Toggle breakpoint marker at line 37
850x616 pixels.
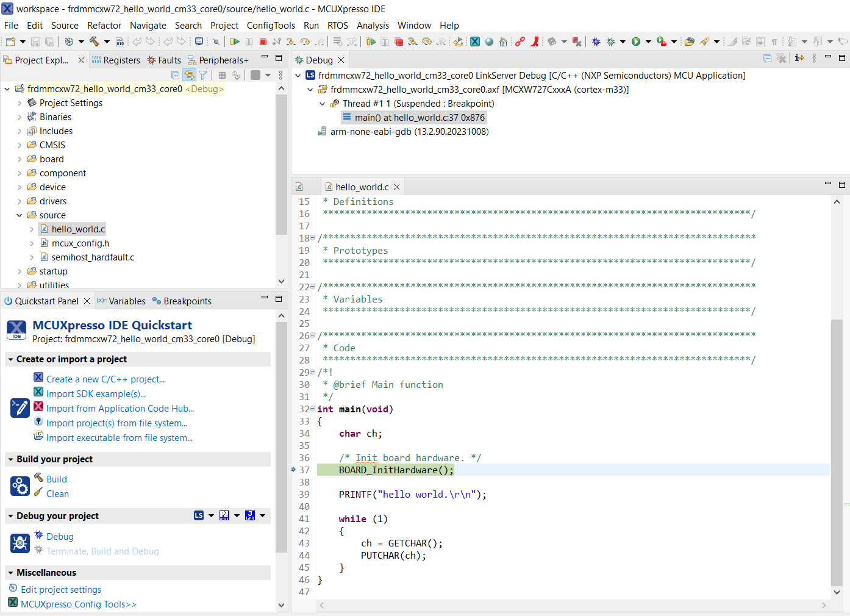(x=294, y=470)
